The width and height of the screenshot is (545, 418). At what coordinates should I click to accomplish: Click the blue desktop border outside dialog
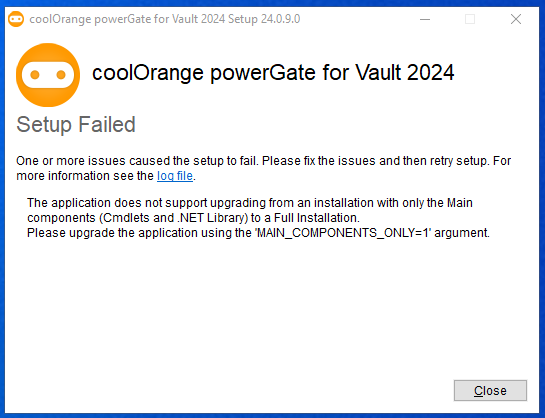coord(2,208)
